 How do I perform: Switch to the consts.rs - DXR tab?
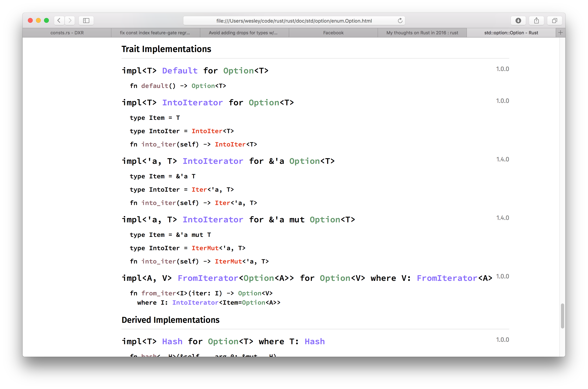pyautogui.click(x=67, y=32)
